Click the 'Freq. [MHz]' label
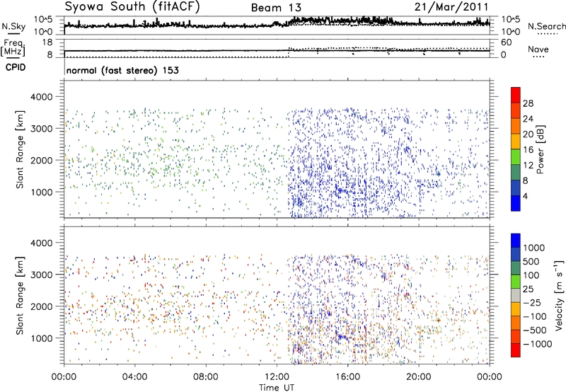 [13, 47]
